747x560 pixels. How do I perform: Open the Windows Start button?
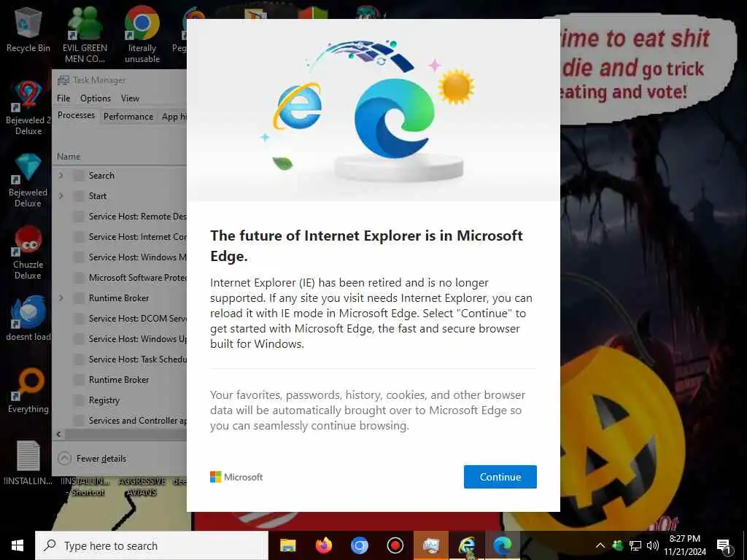(18, 545)
